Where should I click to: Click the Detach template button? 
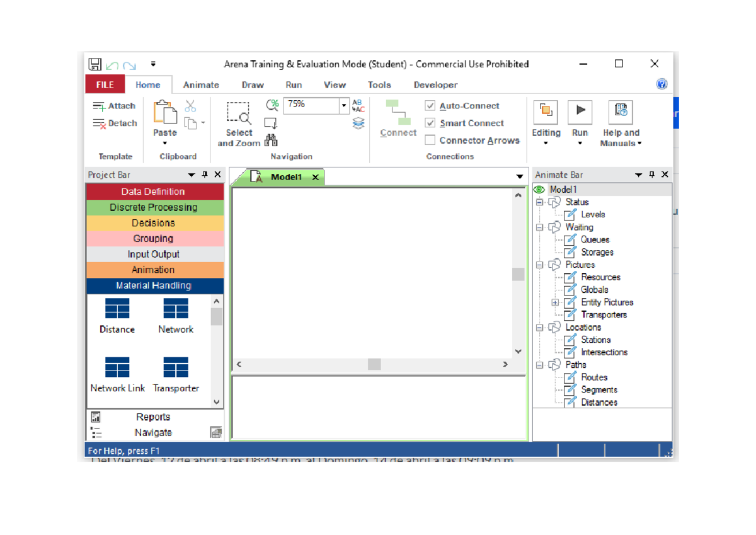point(115,124)
